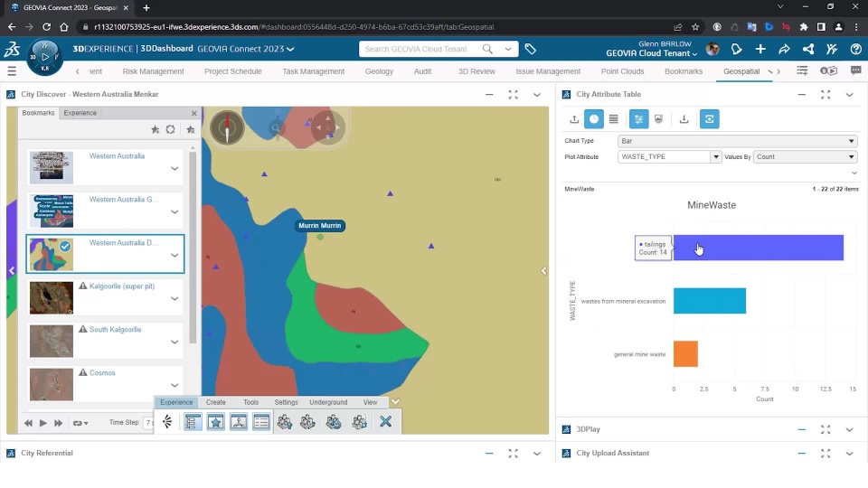
Task: Click the play button in time controls
Action: click(x=42, y=423)
